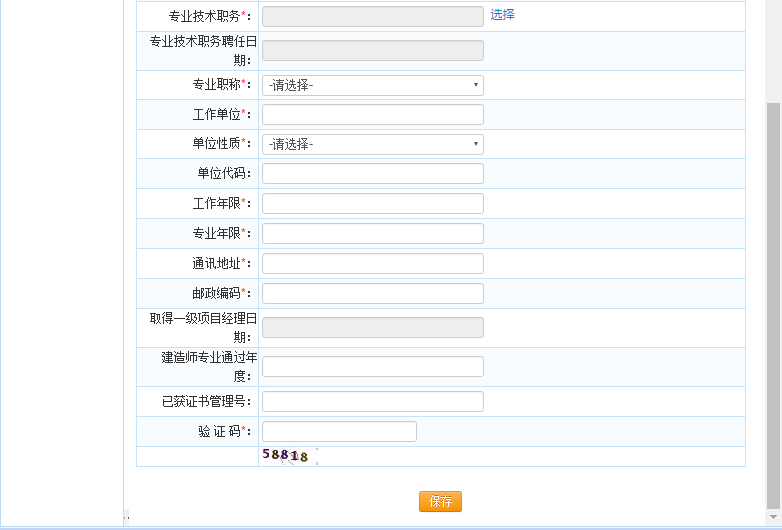Click the 选择 link beside 专业技术职务
The width and height of the screenshot is (782, 530).
(x=502, y=15)
